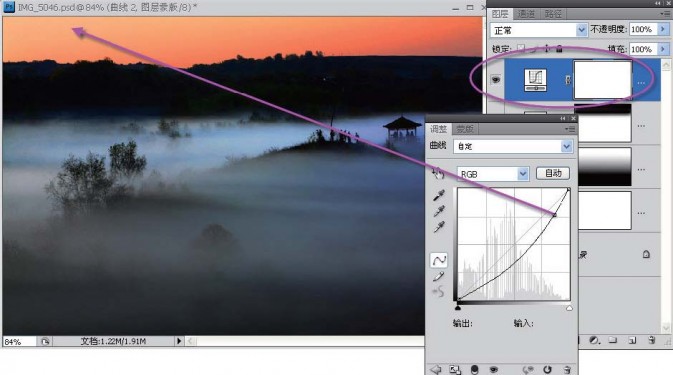Click the return-to-adjustment-list arrow icon

click(x=436, y=369)
